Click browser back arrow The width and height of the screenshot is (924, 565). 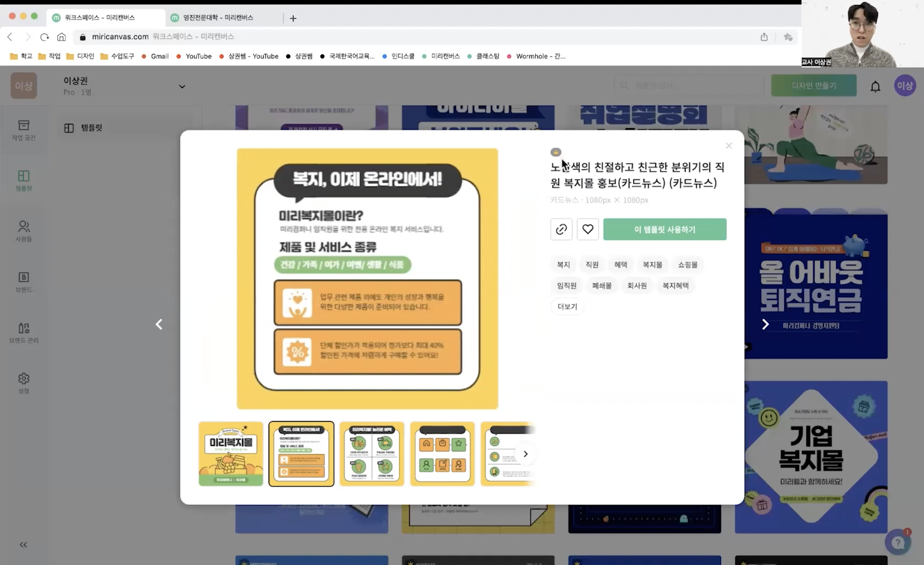coord(10,37)
